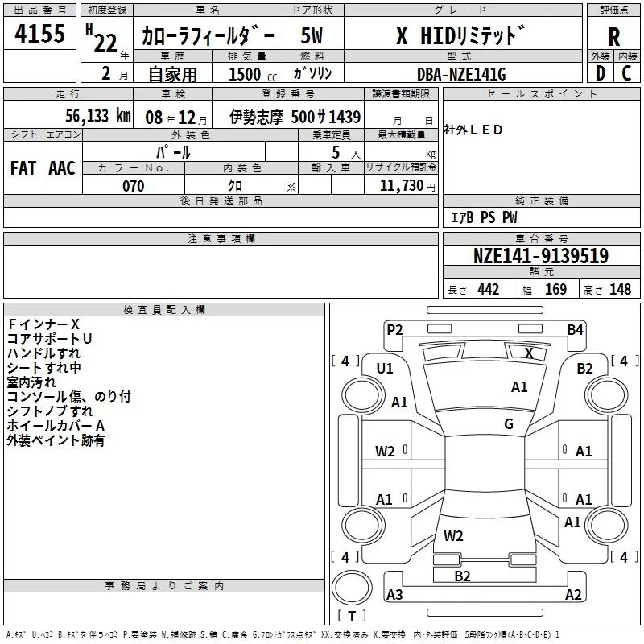Click the mileage value 56,133 km
This screenshot has width=644, height=644.
88,116
